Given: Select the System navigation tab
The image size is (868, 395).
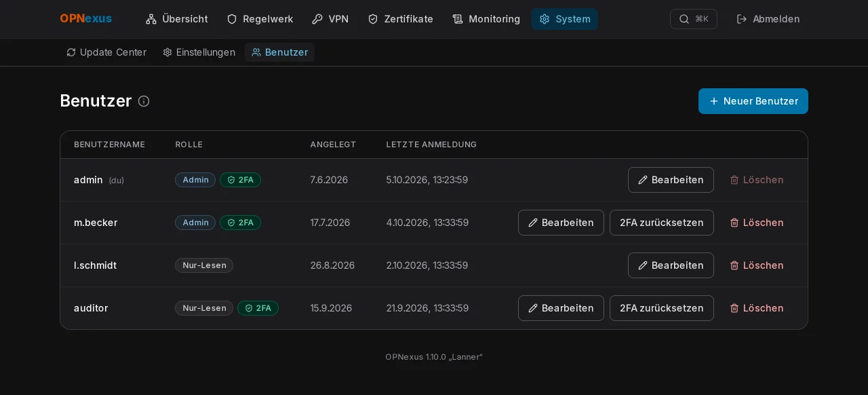Looking at the screenshot, I should click(565, 19).
